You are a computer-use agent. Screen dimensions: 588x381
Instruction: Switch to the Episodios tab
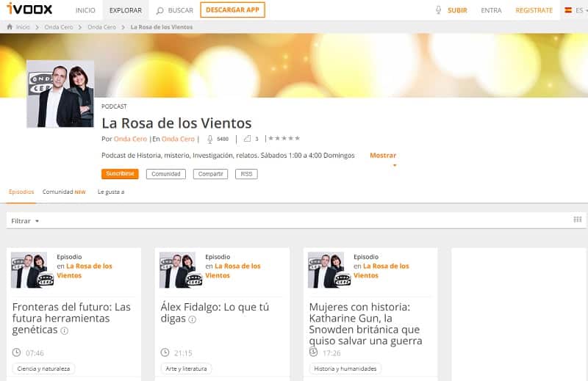coord(21,192)
